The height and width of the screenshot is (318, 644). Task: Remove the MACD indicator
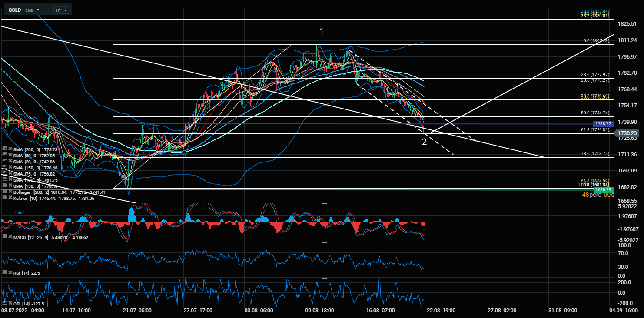(10, 238)
